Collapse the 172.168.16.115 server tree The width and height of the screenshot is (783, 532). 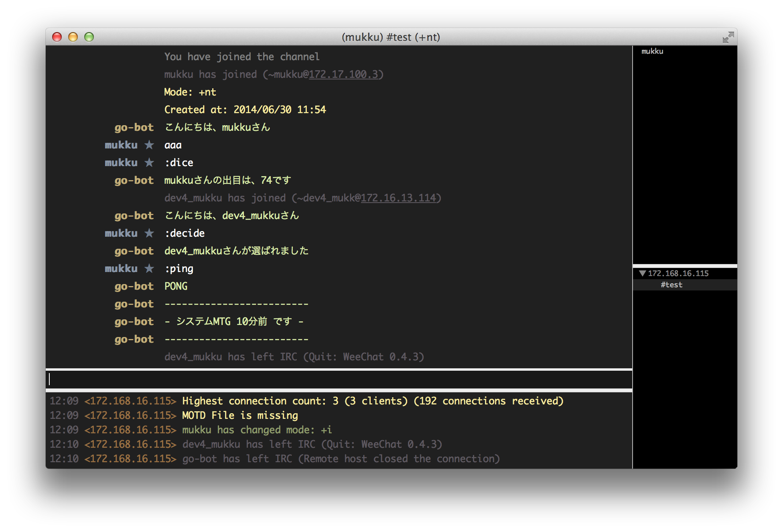click(642, 274)
